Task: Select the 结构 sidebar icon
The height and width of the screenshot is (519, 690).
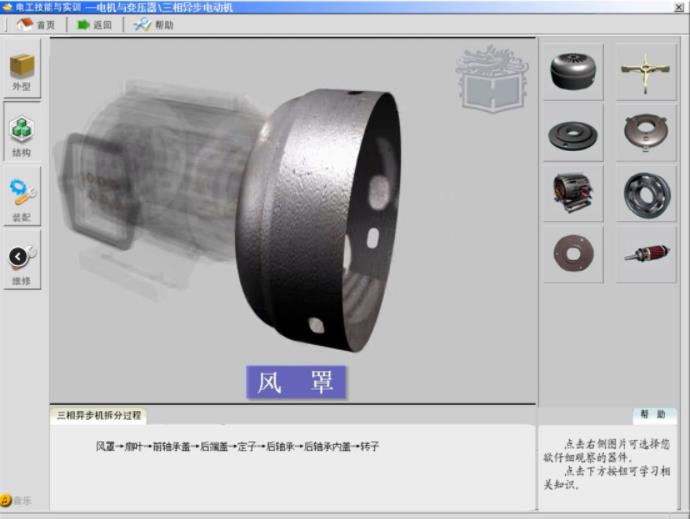Action: tap(22, 132)
